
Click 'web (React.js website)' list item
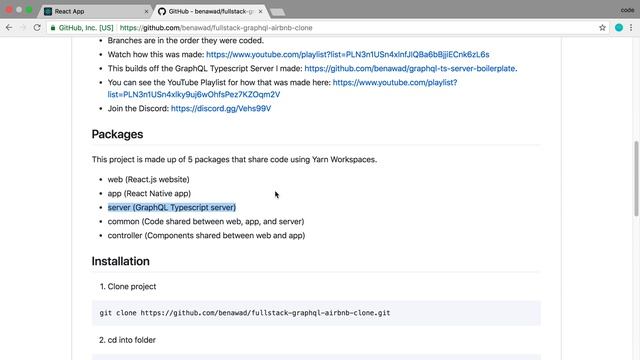149,180
